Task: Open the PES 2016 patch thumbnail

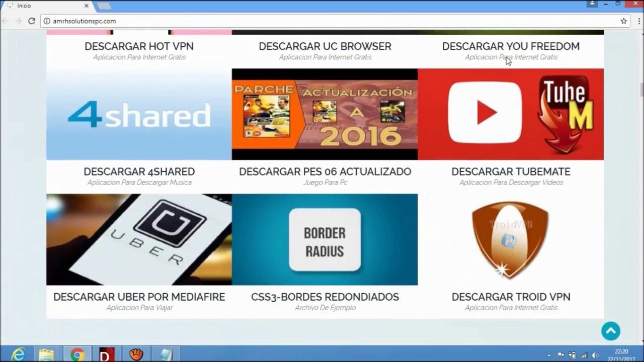Action: (x=325, y=114)
